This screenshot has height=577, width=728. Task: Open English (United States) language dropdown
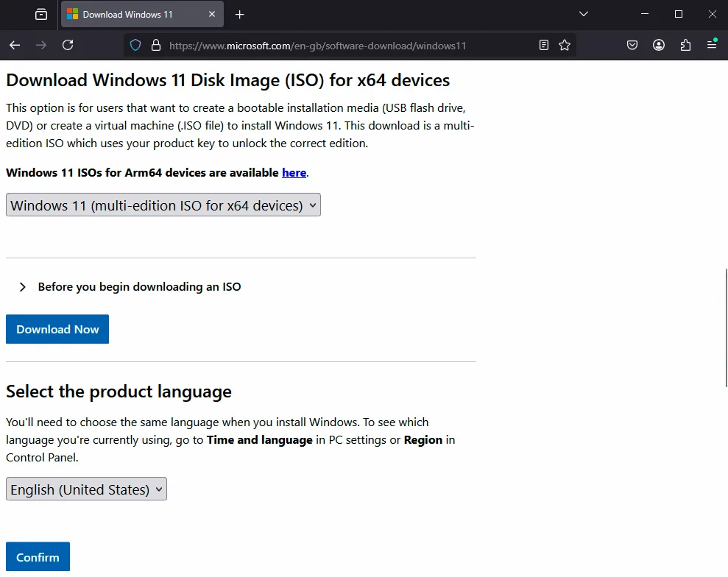coord(86,489)
